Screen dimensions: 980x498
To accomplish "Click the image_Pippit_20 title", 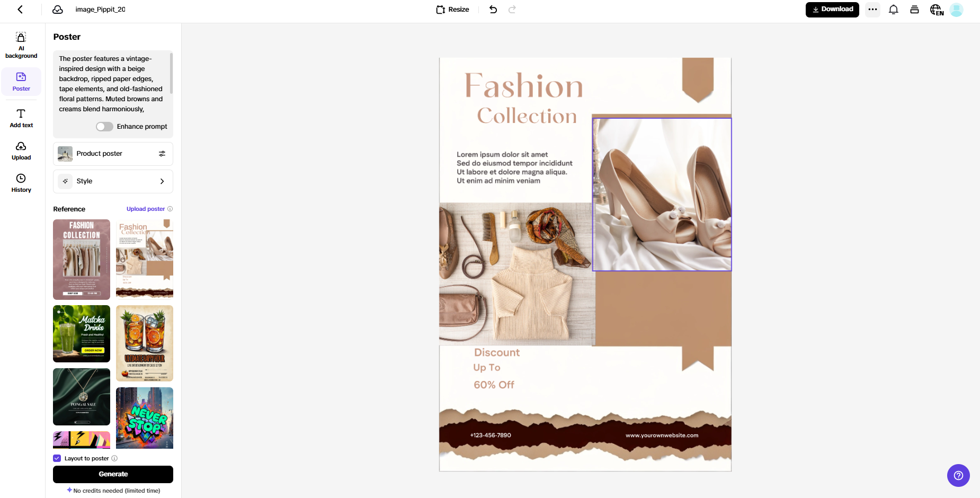I will [100, 10].
